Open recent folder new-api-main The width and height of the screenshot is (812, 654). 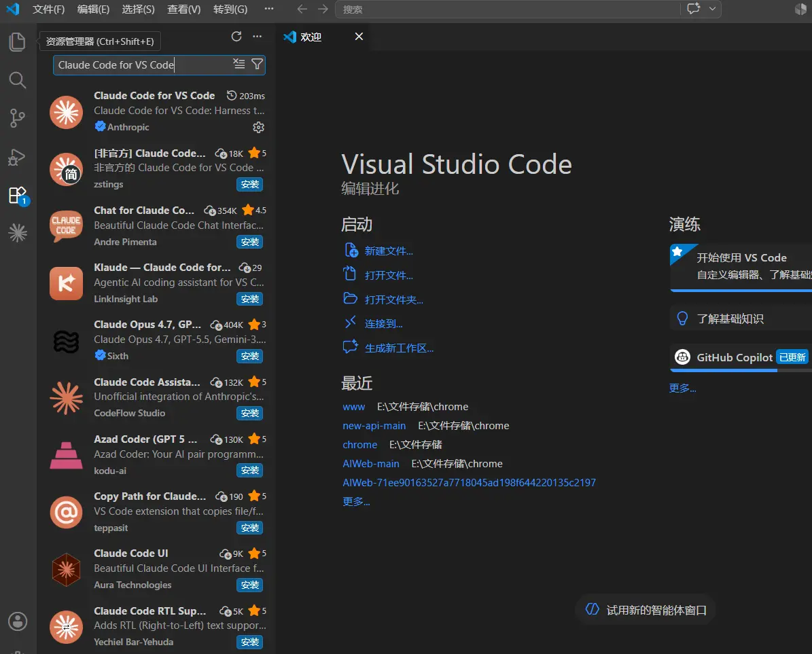pos(374,426)
